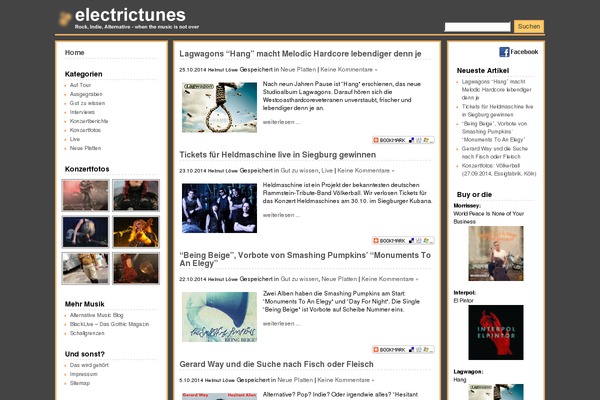
Task: Open the Interviews category
Action: (82, 112)
